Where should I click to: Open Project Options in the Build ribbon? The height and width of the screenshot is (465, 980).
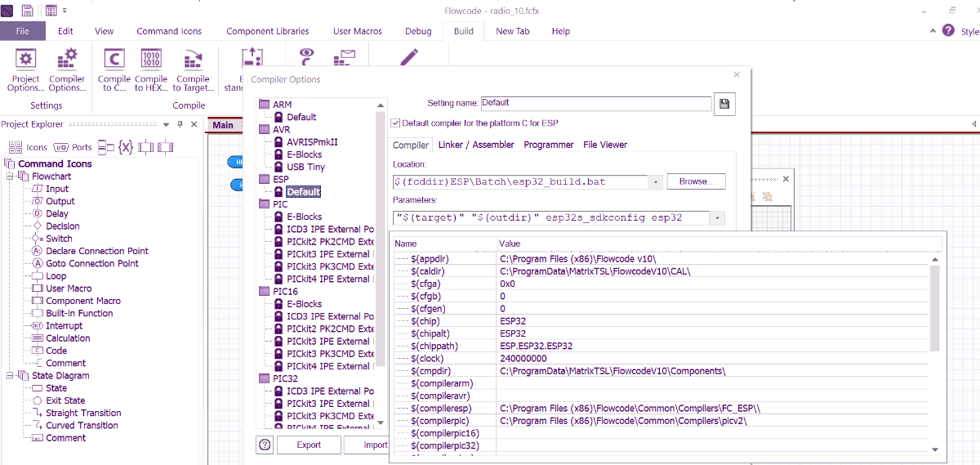pos(26,69)
